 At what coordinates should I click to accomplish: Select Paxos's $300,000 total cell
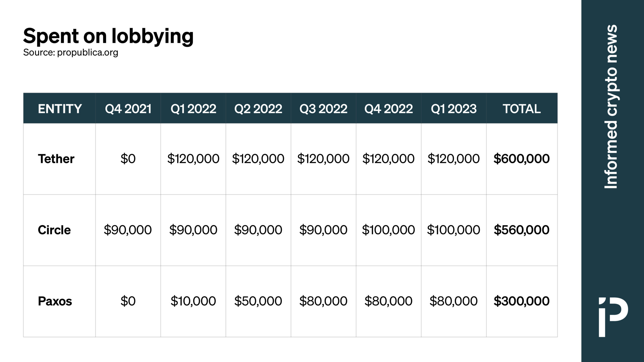pyautogui.click(x=522, y=301)
